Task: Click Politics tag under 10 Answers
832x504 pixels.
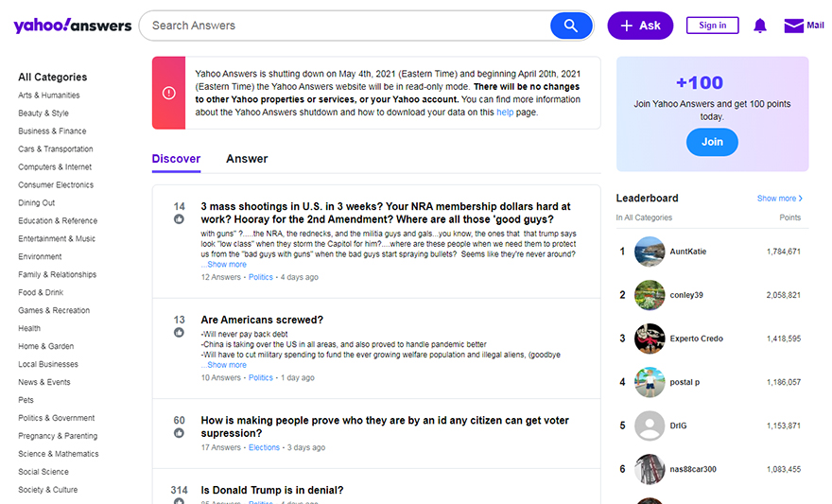Action: (x=261, y=377)
